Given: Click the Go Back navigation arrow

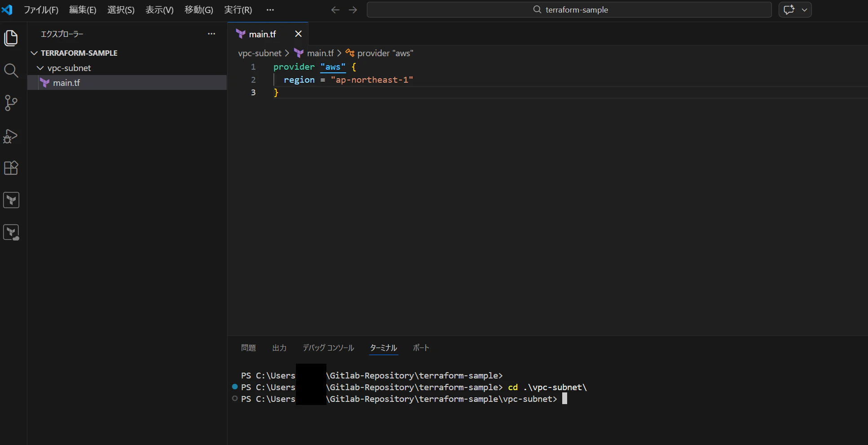Looking at the screenshot, I should pos(335,9).
